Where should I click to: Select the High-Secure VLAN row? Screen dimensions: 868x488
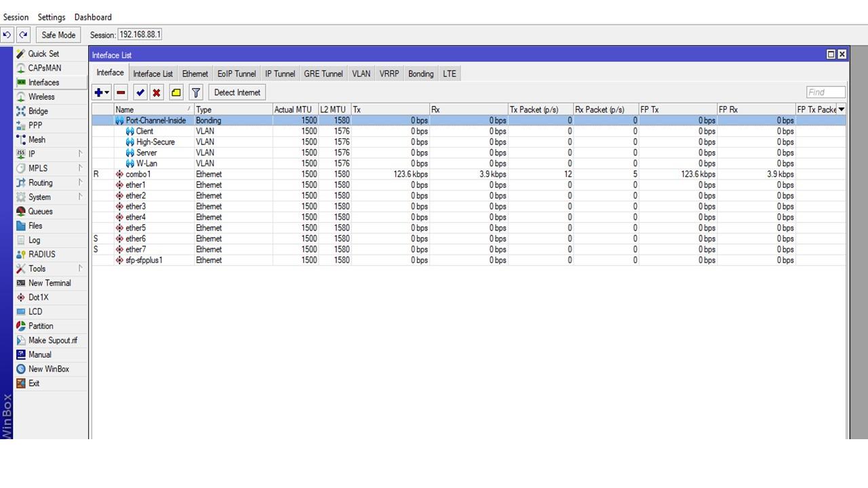click(x=469, y=142)
